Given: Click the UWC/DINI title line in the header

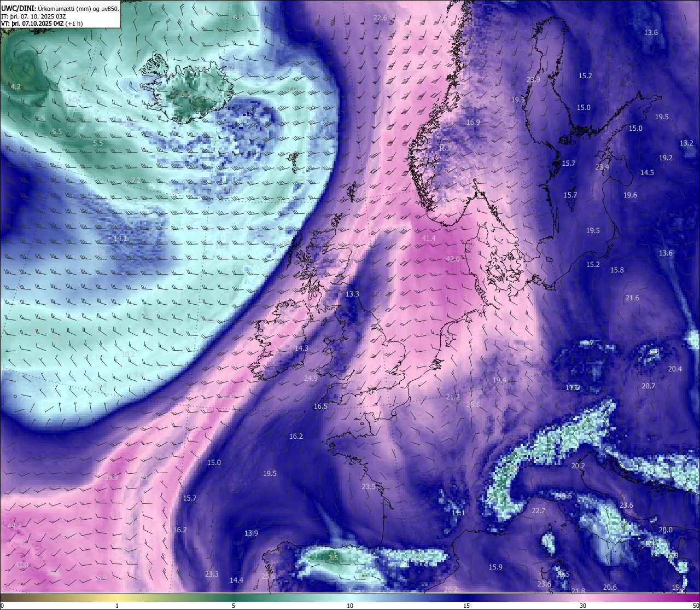Looking at the screenshot, I should coord(60,8).
